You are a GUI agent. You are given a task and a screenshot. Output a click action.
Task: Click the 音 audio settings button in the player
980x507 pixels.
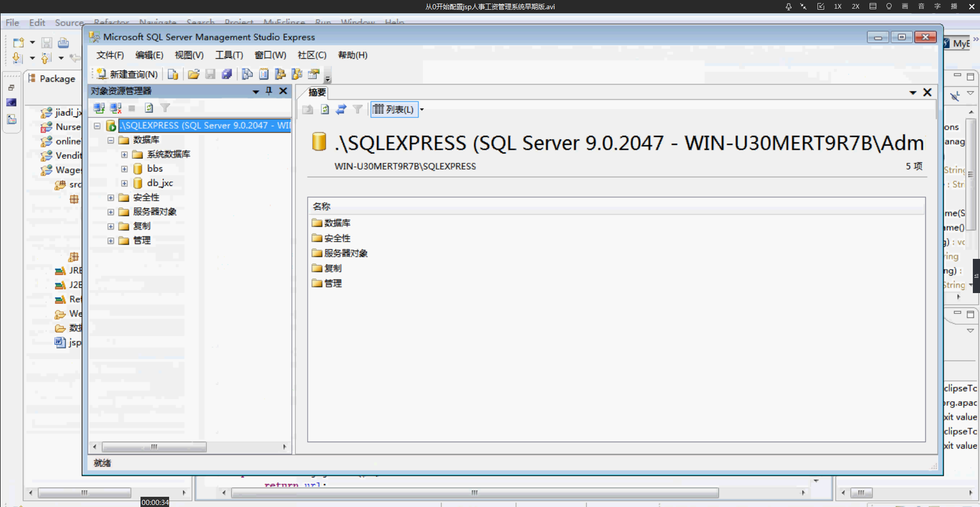point(921,7)
